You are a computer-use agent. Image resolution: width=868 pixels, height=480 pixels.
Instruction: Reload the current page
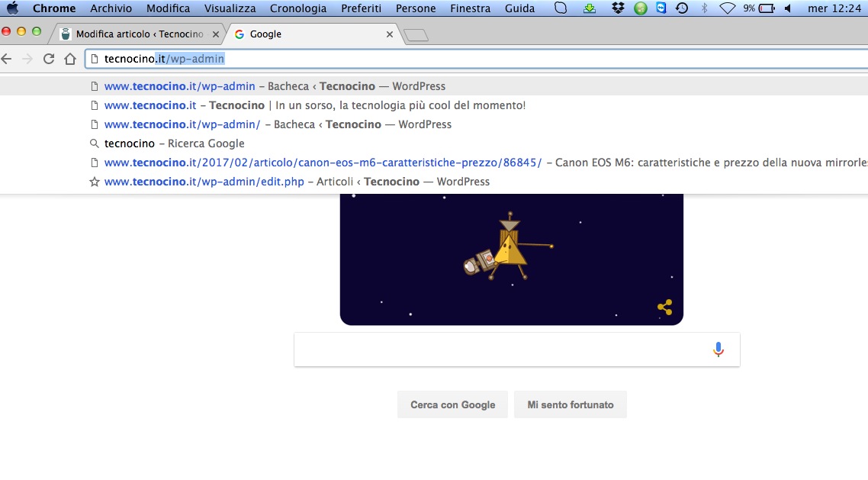[49, 59]
